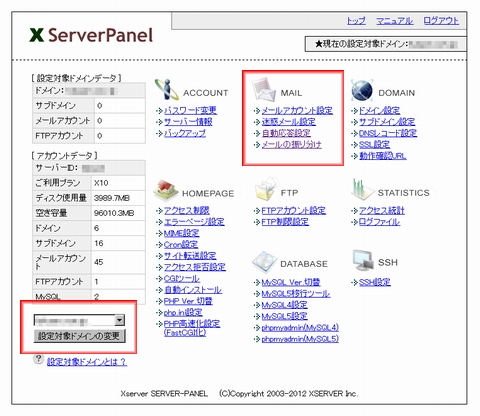
Task: Open CGIツール link
Action: 182,278
